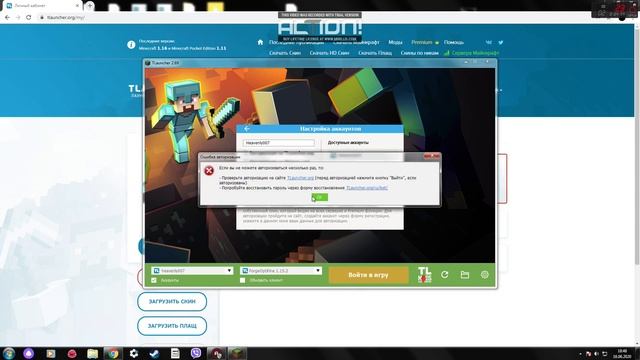Open 'Скачать Плащ' in website navigation
Image resolution: width=640 pixels, height=360 pixels.
click(375, 53)
